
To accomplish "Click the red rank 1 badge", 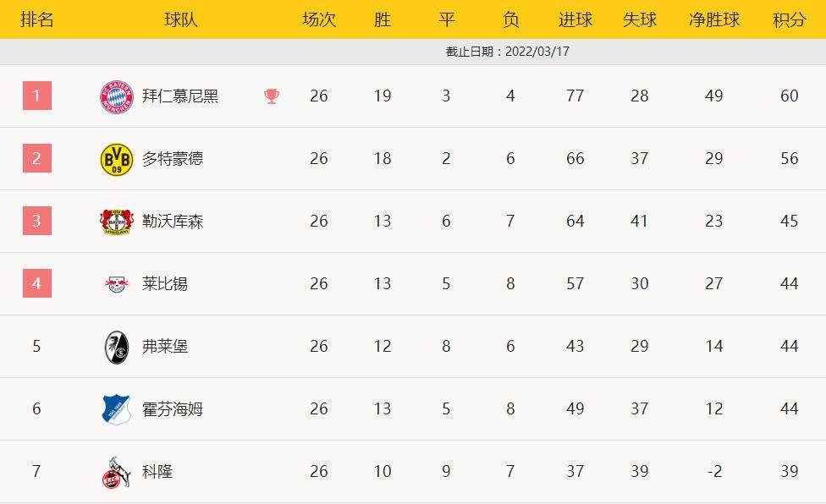I will click(x=37, y=96).
